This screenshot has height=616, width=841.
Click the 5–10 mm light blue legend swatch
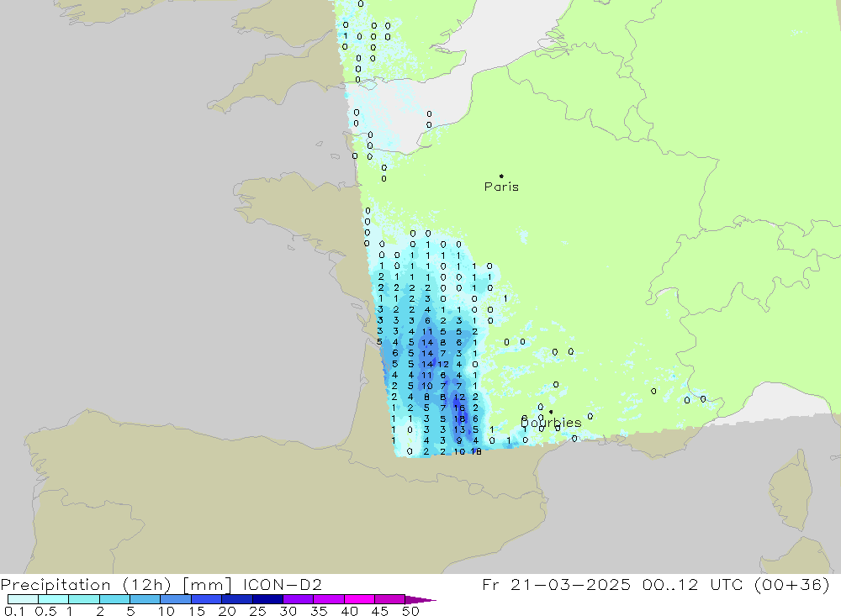click(145, 599)
